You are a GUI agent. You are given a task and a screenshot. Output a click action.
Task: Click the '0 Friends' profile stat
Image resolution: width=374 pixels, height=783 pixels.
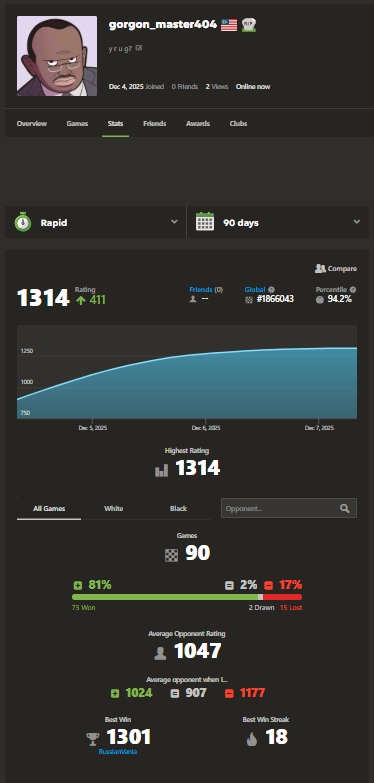click(185, 86)
